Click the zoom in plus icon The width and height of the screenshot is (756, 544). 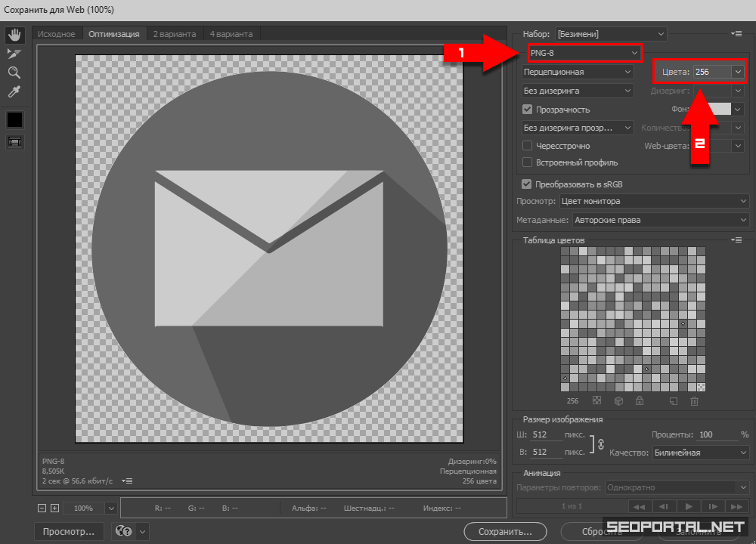[x=54, y=508]
